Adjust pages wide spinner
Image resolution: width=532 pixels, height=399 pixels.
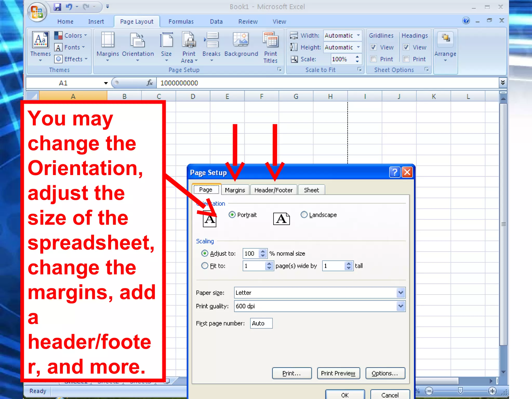pyautogui.click(x=269, y=266)
